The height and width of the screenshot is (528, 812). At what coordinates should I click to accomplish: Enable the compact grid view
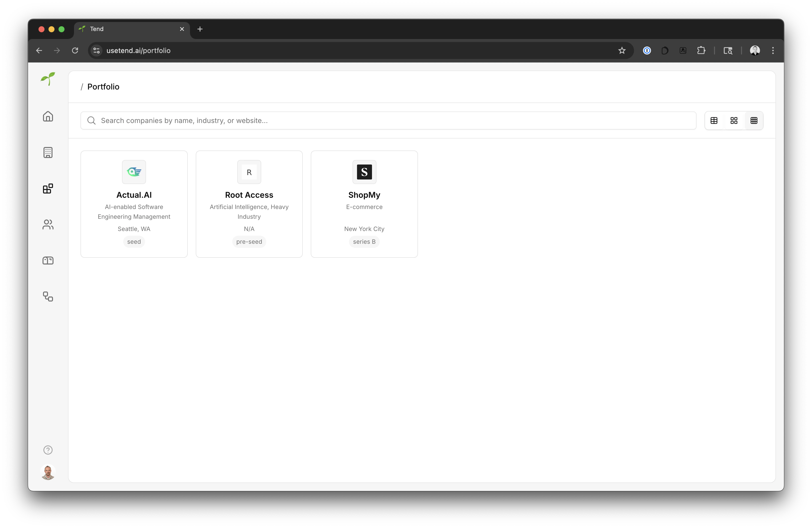coord(754,120)
